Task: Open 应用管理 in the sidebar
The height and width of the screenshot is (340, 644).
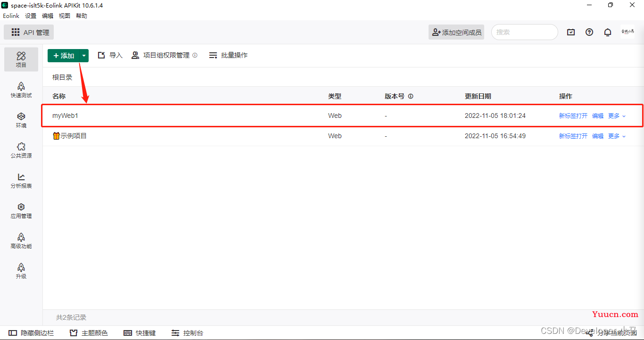Action: coord(21,210)
